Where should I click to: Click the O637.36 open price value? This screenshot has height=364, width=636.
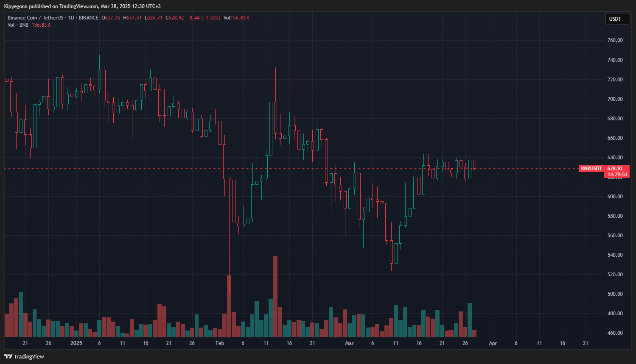111,18
